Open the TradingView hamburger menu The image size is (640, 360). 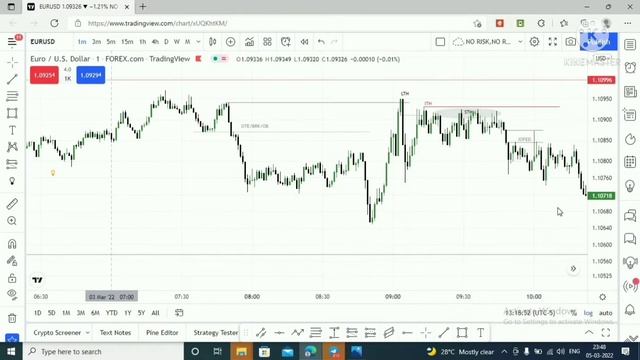(x=12, y=42)
